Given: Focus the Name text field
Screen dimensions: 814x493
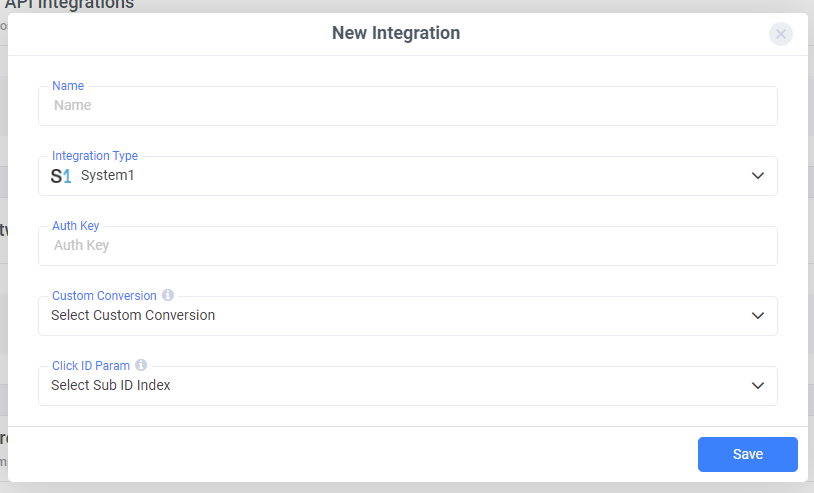Looking at the screenshot, I should 400,106.
